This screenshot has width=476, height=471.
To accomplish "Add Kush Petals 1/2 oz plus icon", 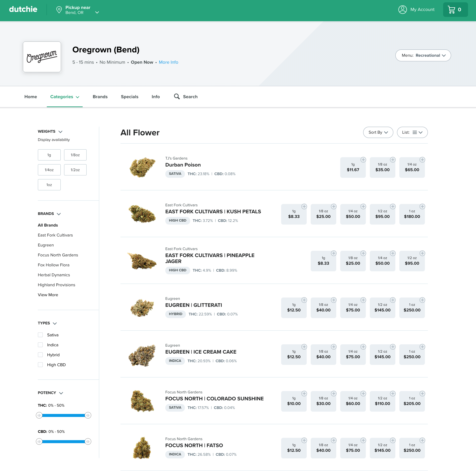I will tap(393, 206).
